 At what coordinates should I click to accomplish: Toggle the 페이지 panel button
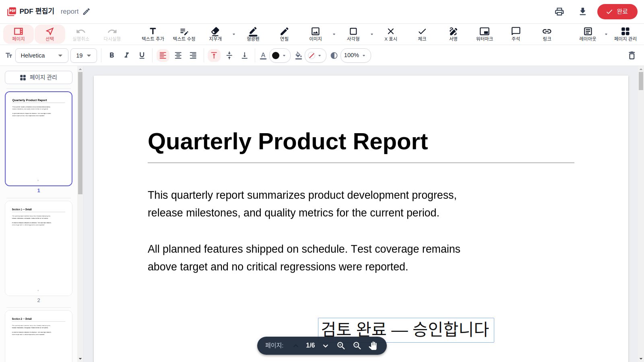(19, 34)
